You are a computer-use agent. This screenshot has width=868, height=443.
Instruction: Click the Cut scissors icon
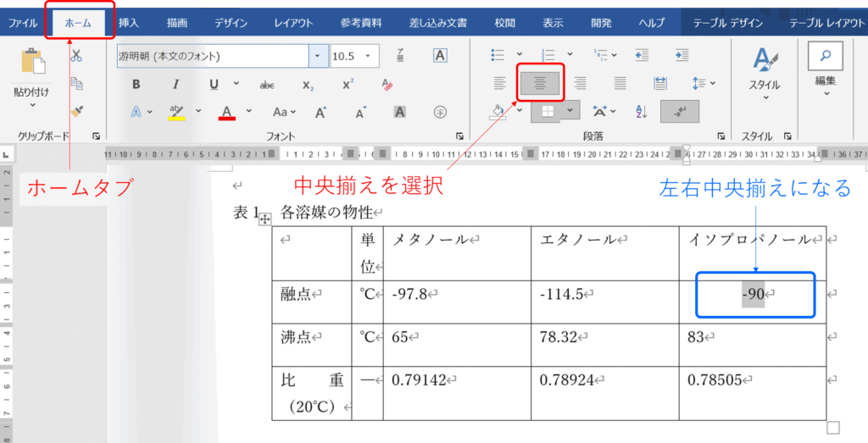click(76, 56)
